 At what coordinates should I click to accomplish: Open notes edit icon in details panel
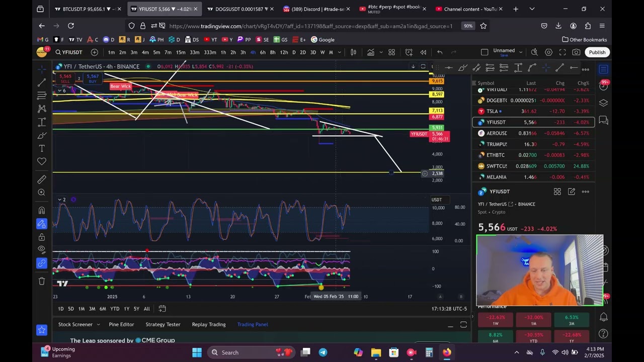tap(572, 192)
